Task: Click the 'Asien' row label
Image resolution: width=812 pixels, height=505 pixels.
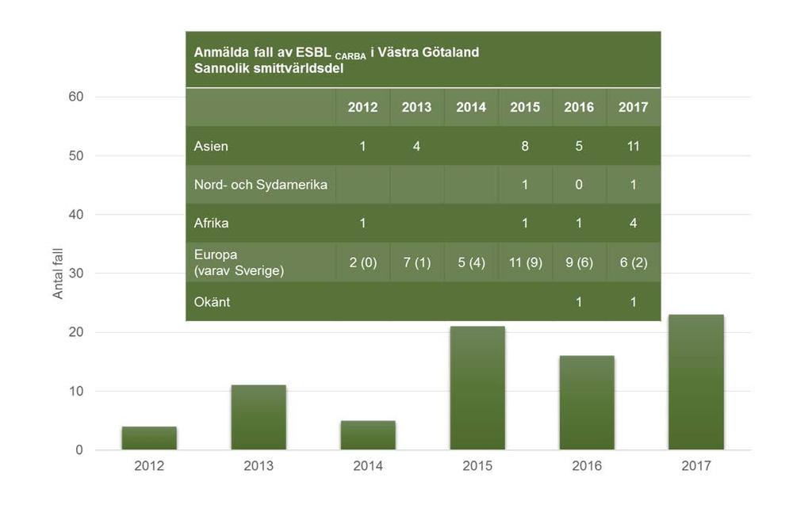Action: [211, 146]
